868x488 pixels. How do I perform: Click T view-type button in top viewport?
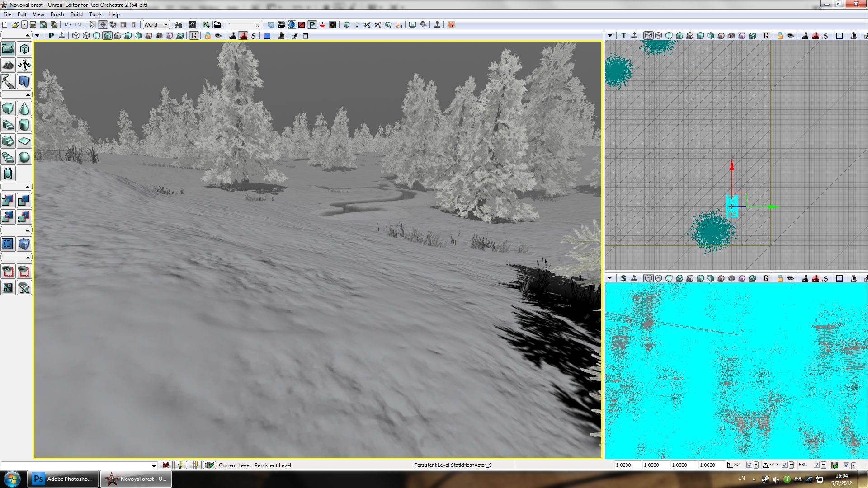point(623,36)
